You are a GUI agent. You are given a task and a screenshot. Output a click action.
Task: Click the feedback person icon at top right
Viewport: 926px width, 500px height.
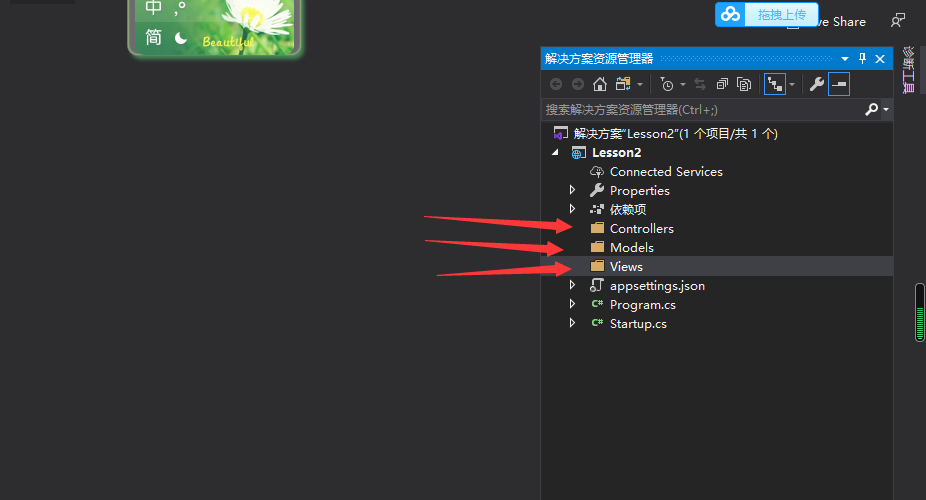[898, 21]
